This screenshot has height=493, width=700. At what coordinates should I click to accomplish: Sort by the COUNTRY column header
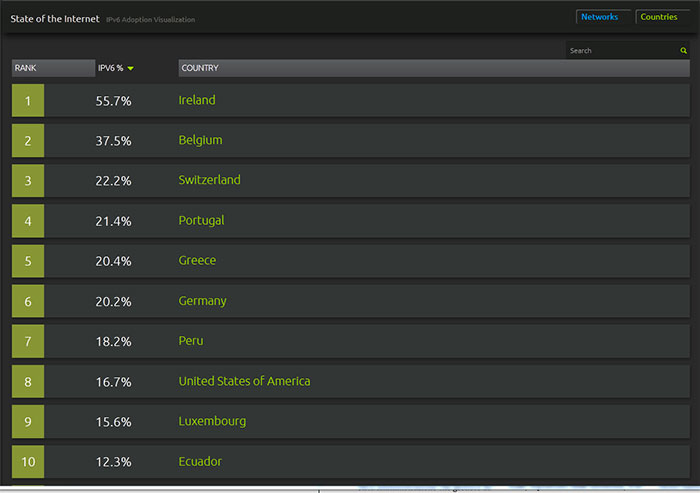434,68
